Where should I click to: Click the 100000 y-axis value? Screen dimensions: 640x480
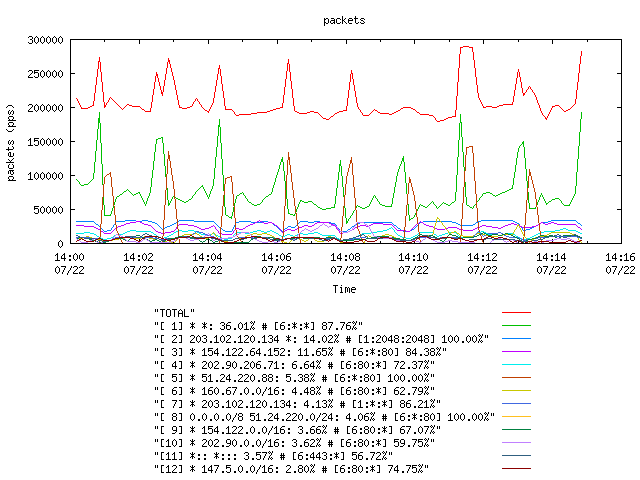point(45,176)
